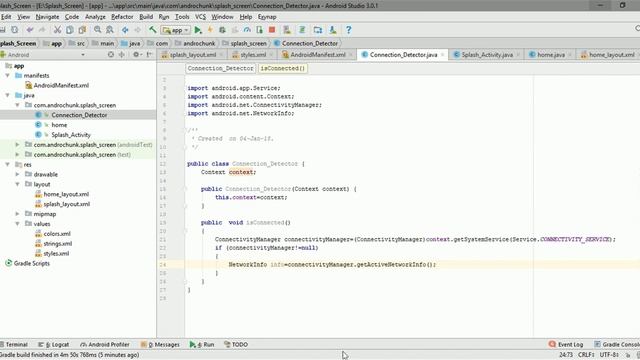
Task: Collapse the layout folder
Action: [17, 184]
